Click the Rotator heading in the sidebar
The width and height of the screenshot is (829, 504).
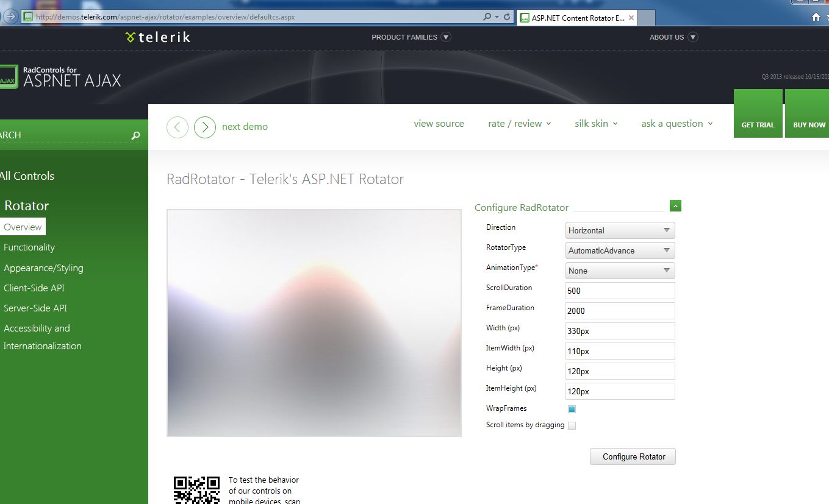26,206
